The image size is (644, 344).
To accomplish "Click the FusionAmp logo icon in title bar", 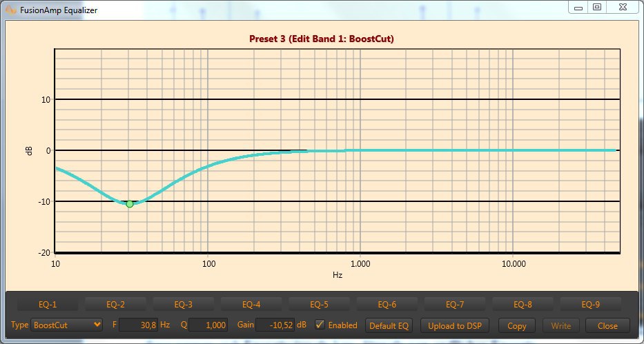I will [10, 10].
